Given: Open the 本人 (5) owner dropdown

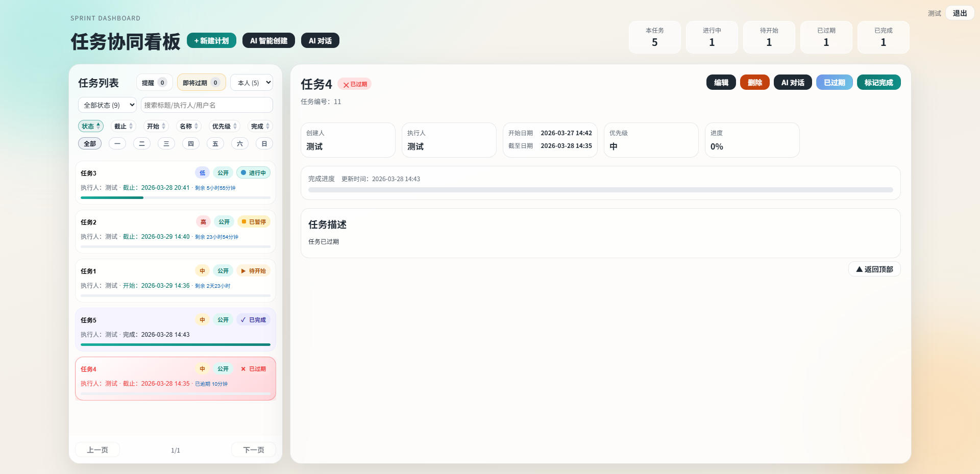Looking at the screenshot, I should point(252,83).
